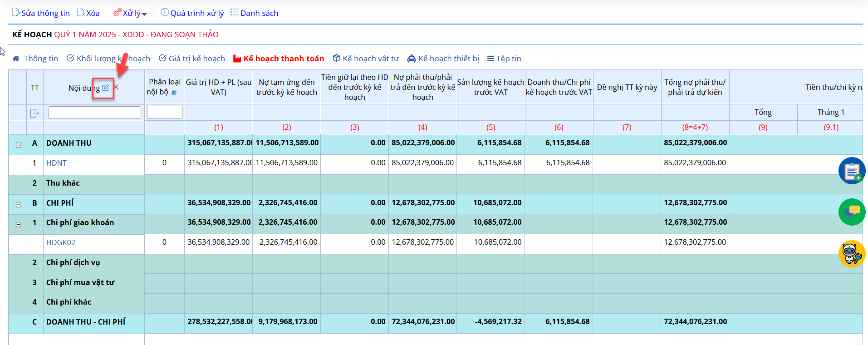Open the HDGK02 contract link
Viewport: 868px width, 345px height.
(x=61, y=242)
